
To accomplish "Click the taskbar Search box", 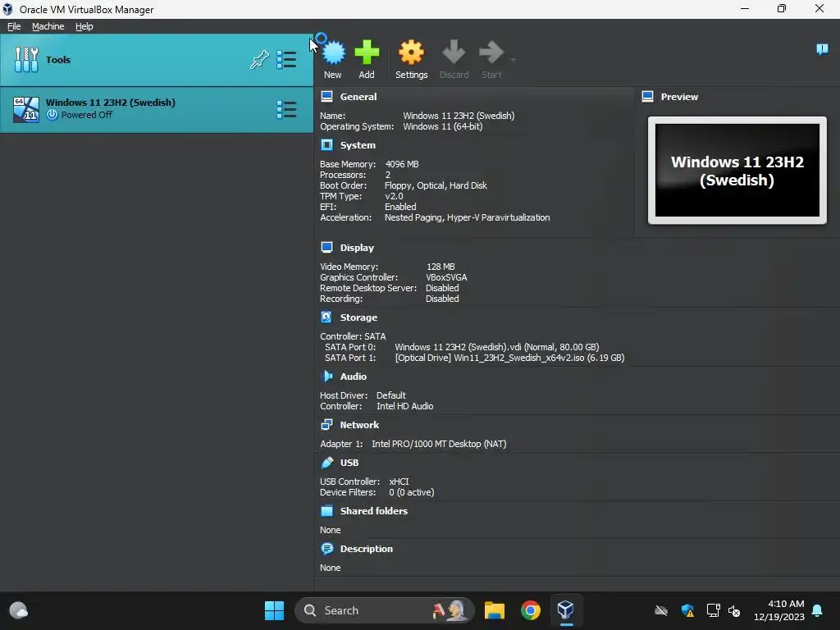I will click(384, 610).
